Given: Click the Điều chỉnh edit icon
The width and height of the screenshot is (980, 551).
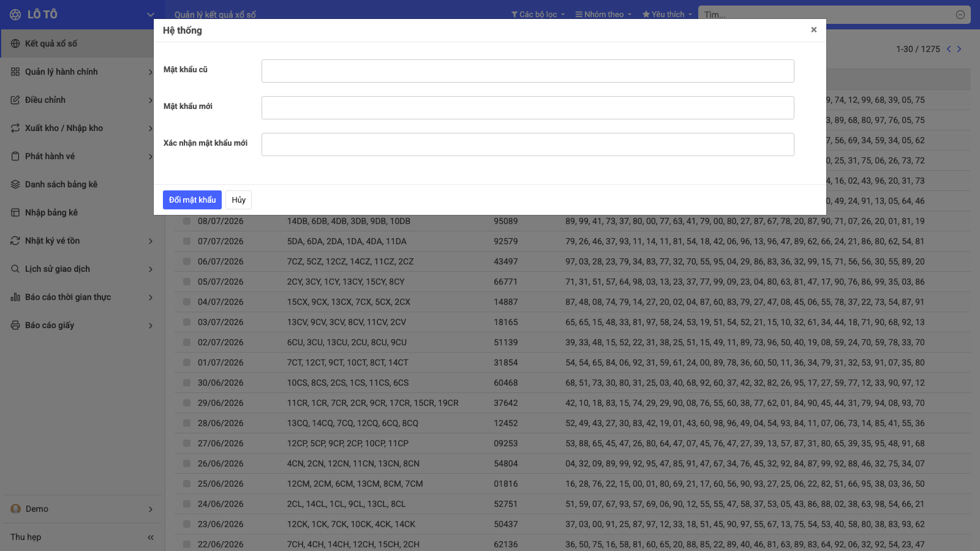Looking at the screenshot, I should [x=15, y=100].
